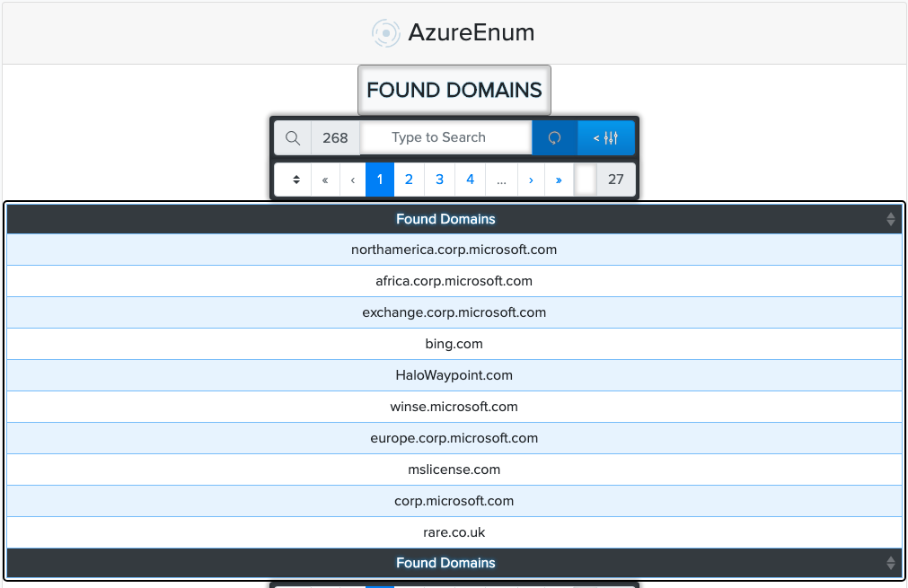
Task: Jump to last page double-right arrow
Action: click(x=559, y=180)
